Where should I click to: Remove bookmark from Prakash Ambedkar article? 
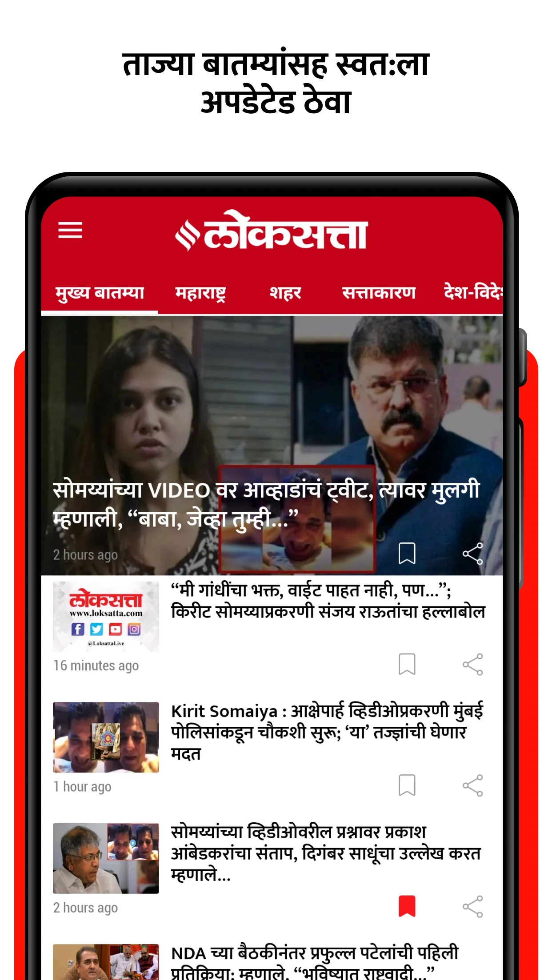pos(407,906)
